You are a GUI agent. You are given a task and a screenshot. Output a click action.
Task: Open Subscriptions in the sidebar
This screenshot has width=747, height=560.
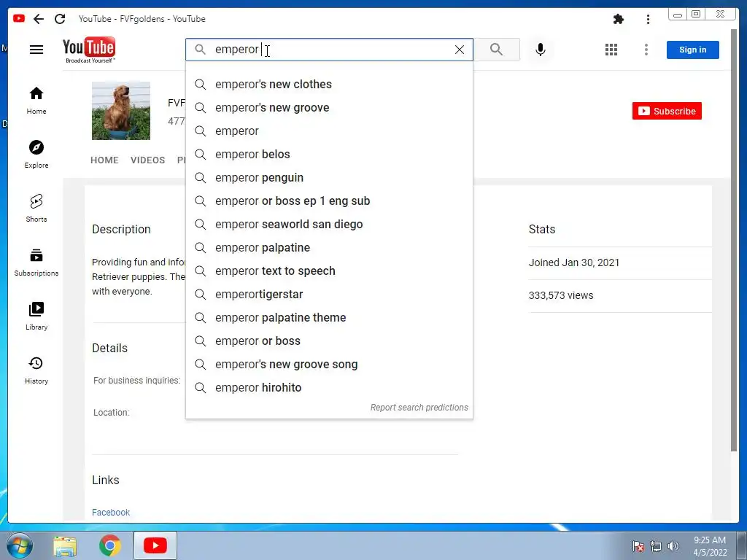tap(36, 262)
